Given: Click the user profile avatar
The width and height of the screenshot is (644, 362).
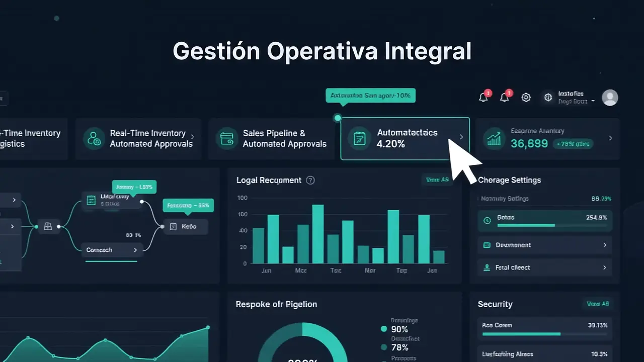Looking at the screenshot, I should click(610, 98).
